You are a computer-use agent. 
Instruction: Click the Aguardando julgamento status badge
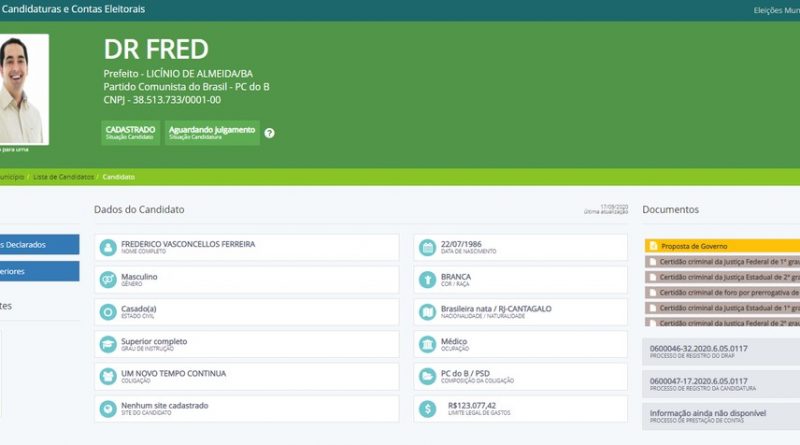(x=212, y=133)
